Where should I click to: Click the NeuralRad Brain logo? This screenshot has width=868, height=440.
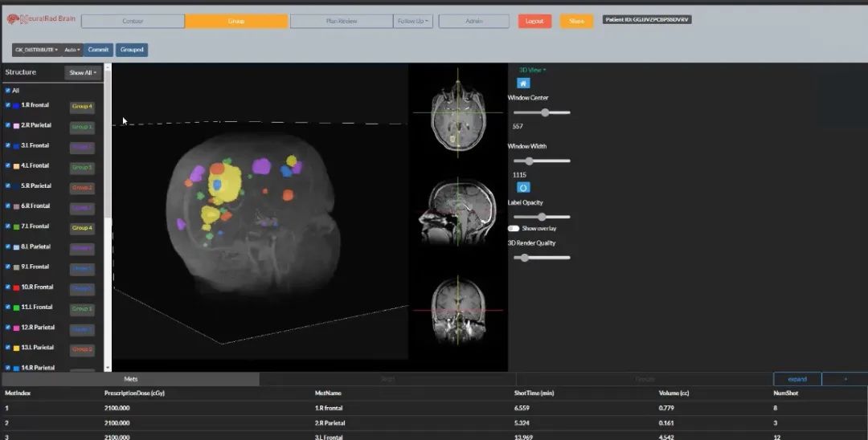click(x=41, y=19)
